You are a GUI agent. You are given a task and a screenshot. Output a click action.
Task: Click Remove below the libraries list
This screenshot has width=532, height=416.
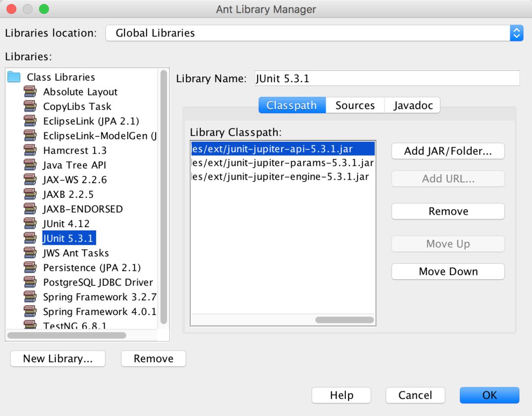153,358
